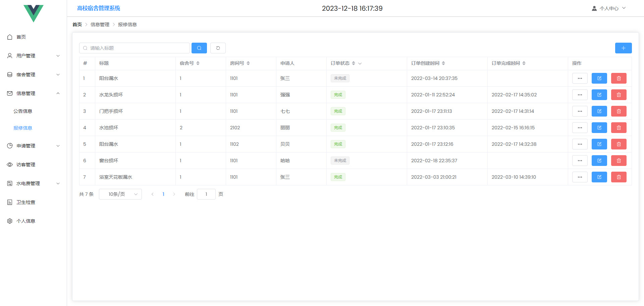Open the 10条/页 page size dropdown
Image resolution: width=644 pixels, height=306 pixels.
120,194
